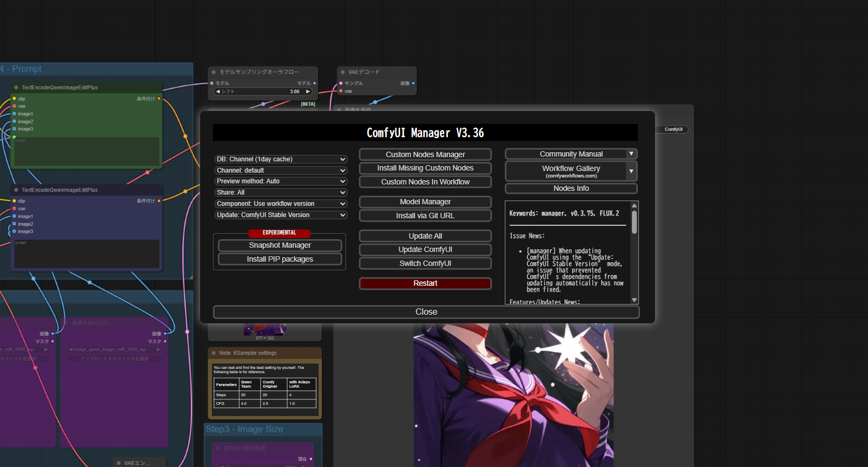The height and width of the screenshot is (467, 868).
Task: Close the ComfyUI Manager dialog
Action: point(426,312)
